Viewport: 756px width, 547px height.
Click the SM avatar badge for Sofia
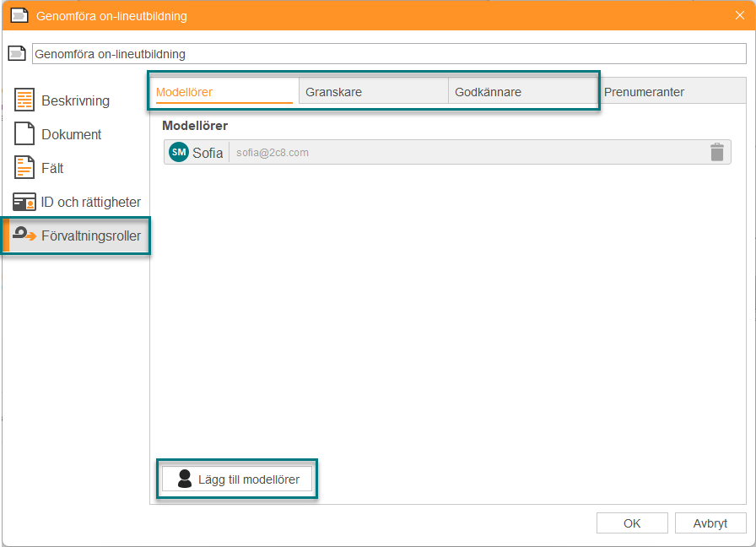click(179, 152)
